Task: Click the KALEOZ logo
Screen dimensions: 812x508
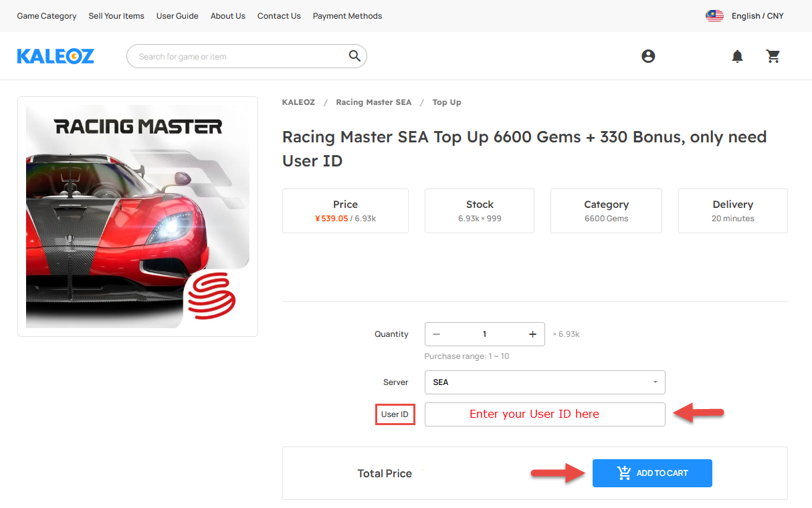Action: (x=56, y=56)
